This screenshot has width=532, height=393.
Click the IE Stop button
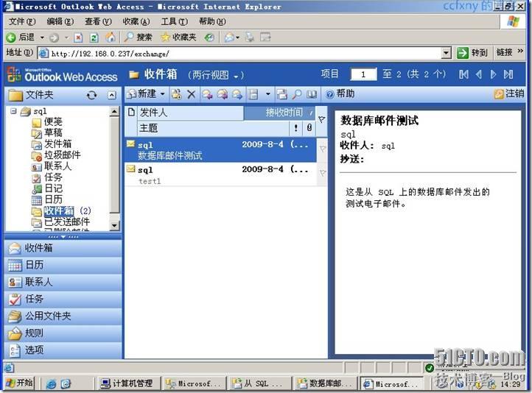click(x=78, y=38)
